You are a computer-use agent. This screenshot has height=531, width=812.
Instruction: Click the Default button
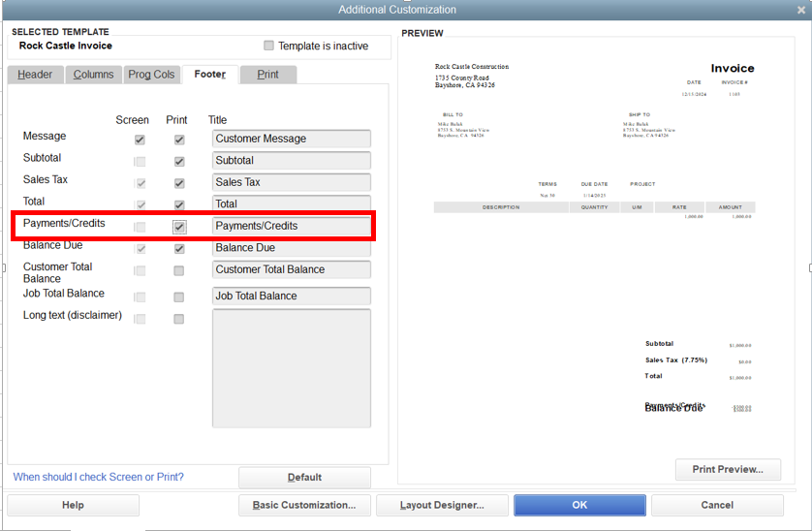tap(304, 478)
